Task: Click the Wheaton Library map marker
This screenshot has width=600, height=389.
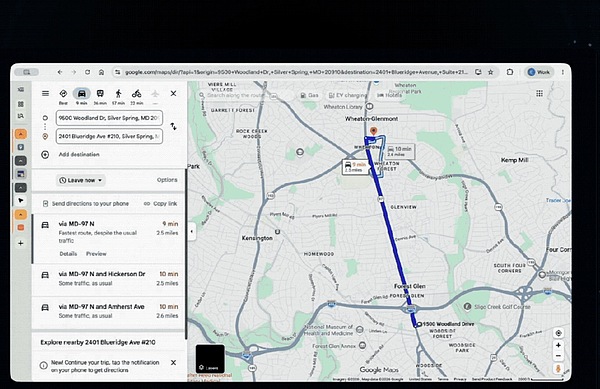Action: [x=370, y=106]
